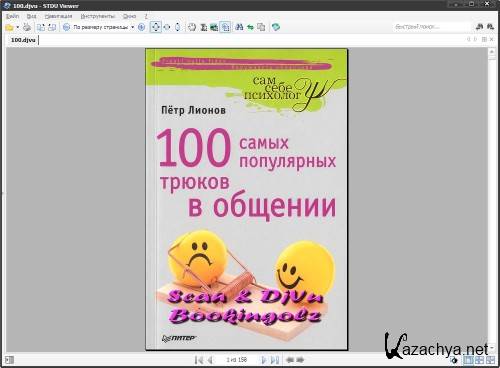Toggle fit-to-page size mode

click(x=156, y=27)
